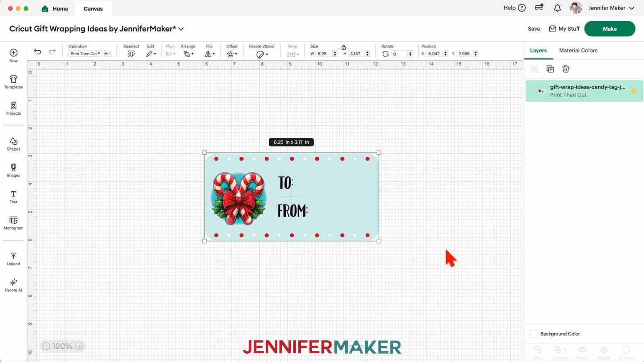
Task: Click the Redo arrow
Action: (x=52, y=52)
